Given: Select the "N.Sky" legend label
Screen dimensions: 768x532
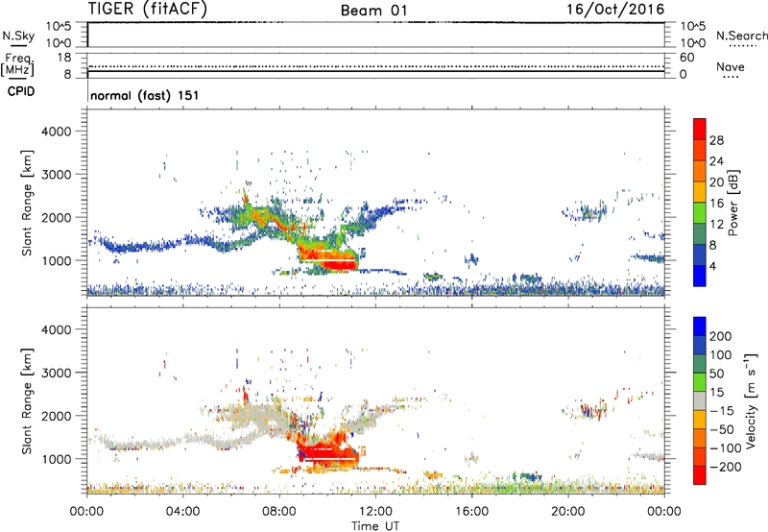Looking at the screenshot, I should (18, 36).
